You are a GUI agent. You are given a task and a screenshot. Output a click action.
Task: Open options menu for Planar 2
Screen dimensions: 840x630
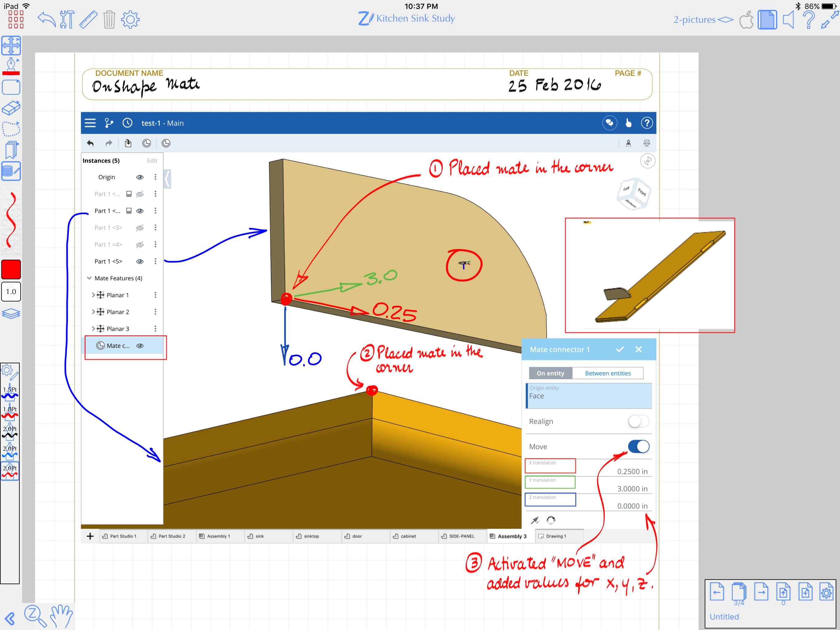pyautogui.click(x=155, y=312)
